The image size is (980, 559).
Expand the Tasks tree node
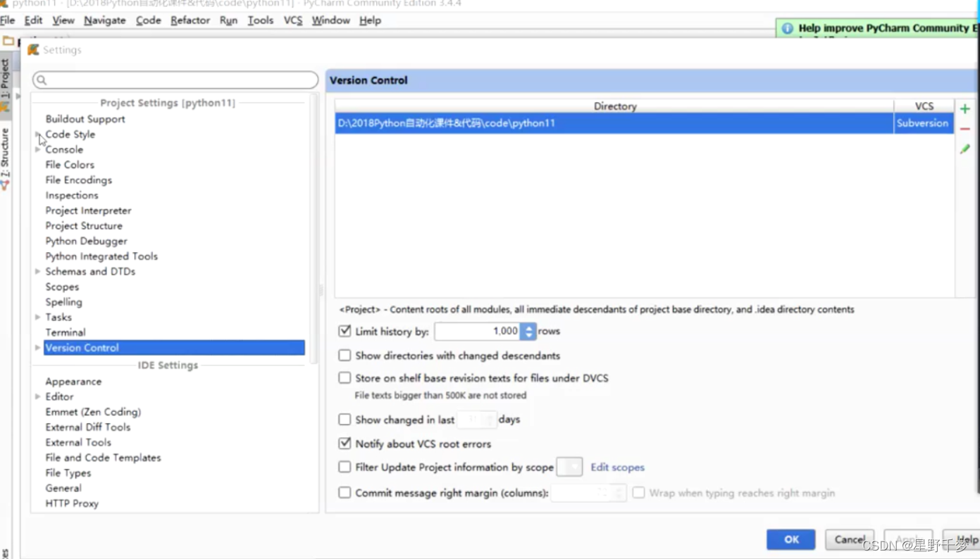[x=38, y=317]
